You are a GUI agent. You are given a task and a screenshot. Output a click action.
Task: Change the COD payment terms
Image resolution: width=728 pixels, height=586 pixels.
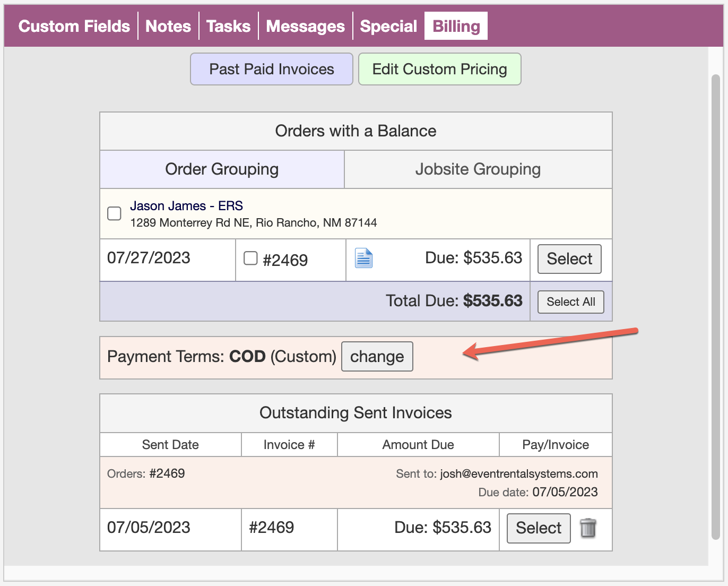377,356
